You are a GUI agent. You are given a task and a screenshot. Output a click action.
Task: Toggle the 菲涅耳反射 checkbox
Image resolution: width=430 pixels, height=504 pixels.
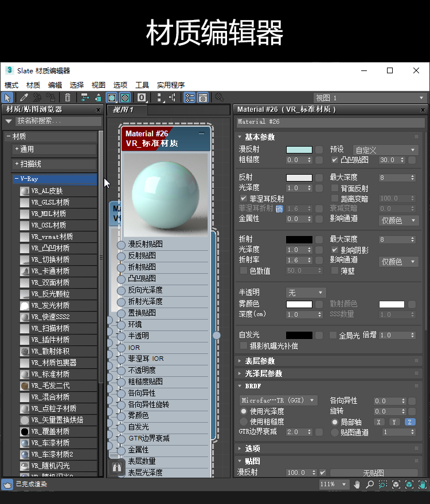point(244,198)
